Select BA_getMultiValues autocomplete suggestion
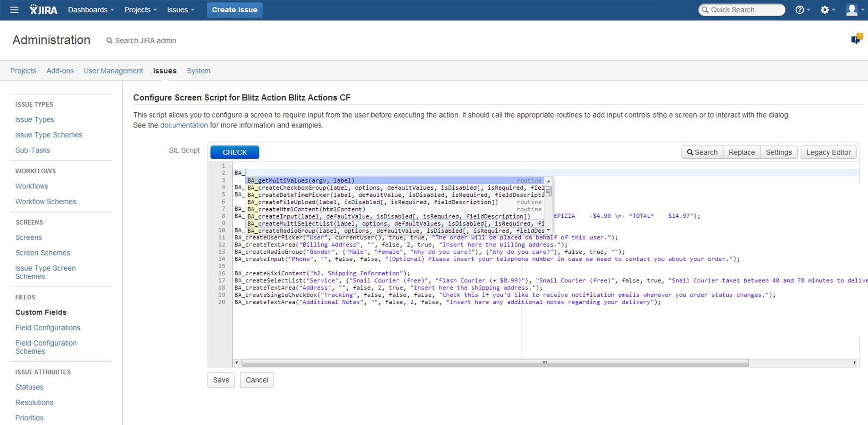Image resolution: width=868 pixels, height=425 pixels. (395, 180)
